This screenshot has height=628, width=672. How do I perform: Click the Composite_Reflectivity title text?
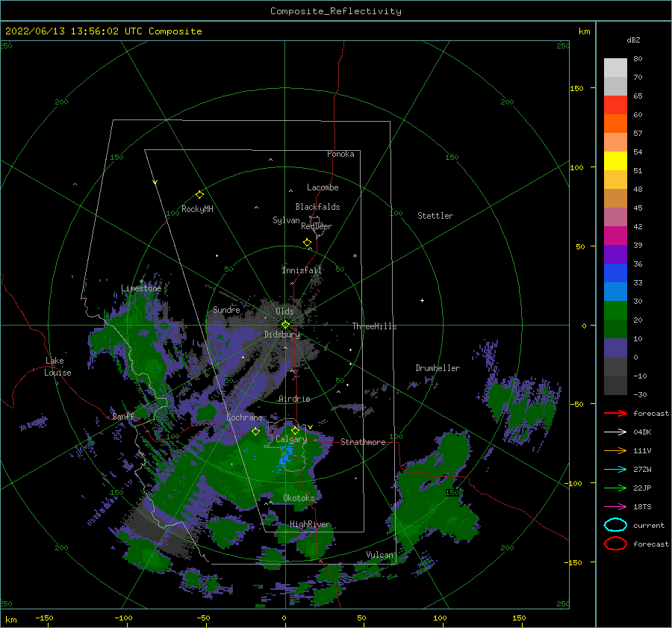(x=336, y=11)
